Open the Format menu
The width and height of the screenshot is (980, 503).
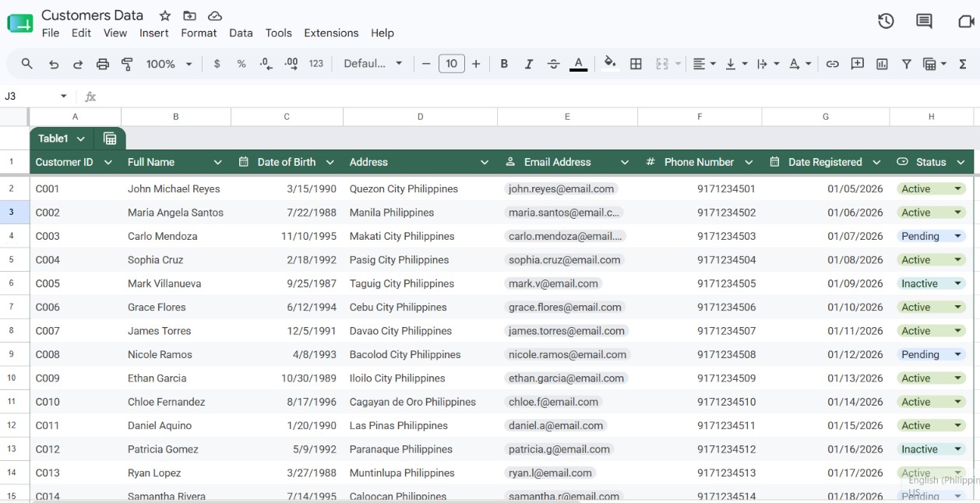coord(199,33)
